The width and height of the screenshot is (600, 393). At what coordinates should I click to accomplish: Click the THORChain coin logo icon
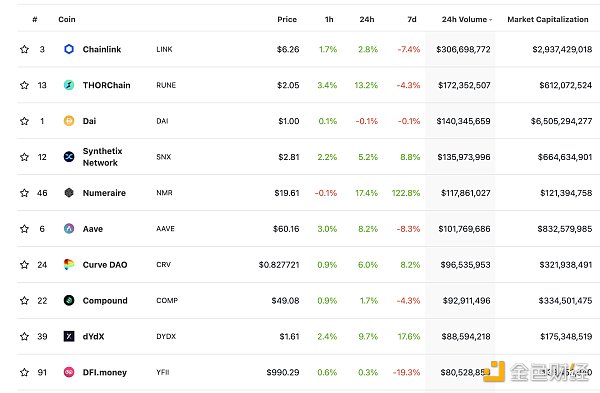click(69, 85)
